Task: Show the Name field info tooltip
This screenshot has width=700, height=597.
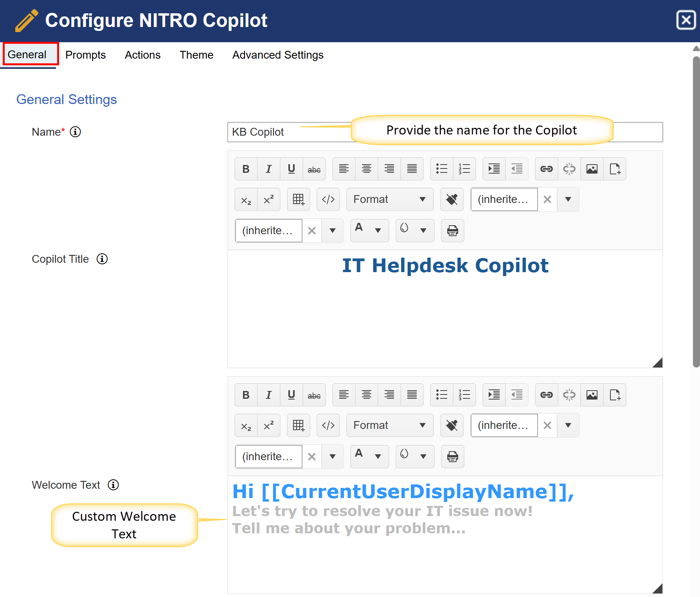Action: pos(75,132)
